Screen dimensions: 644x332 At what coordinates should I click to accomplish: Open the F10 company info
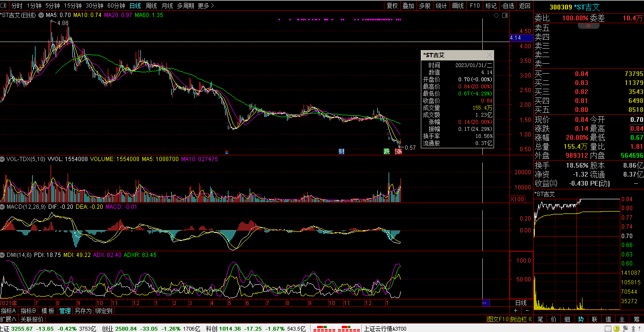tap(475, 6)
